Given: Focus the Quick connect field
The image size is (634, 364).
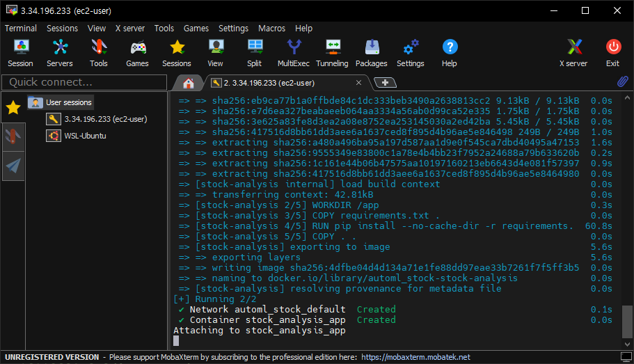Looking at the screenshot, I should click(84, 82).
